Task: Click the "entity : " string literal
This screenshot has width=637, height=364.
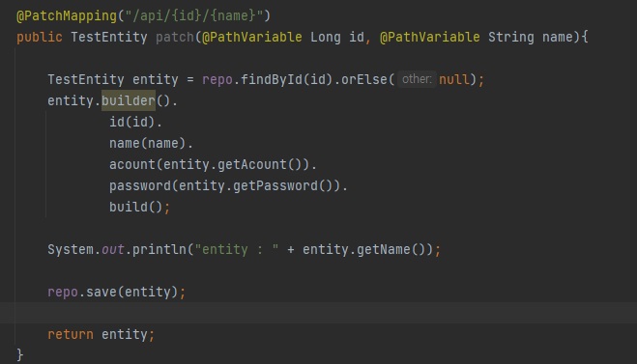Action: 237,249
